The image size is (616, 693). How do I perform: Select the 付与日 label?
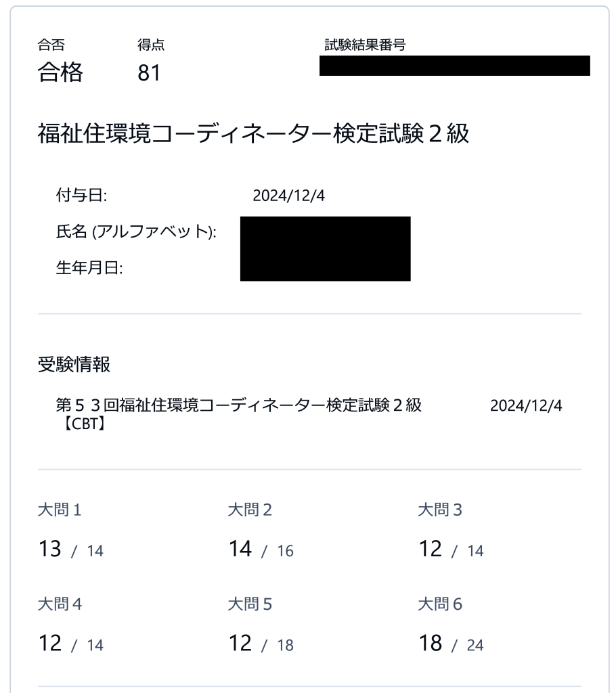pyautogui.click(x=81, y=196)
